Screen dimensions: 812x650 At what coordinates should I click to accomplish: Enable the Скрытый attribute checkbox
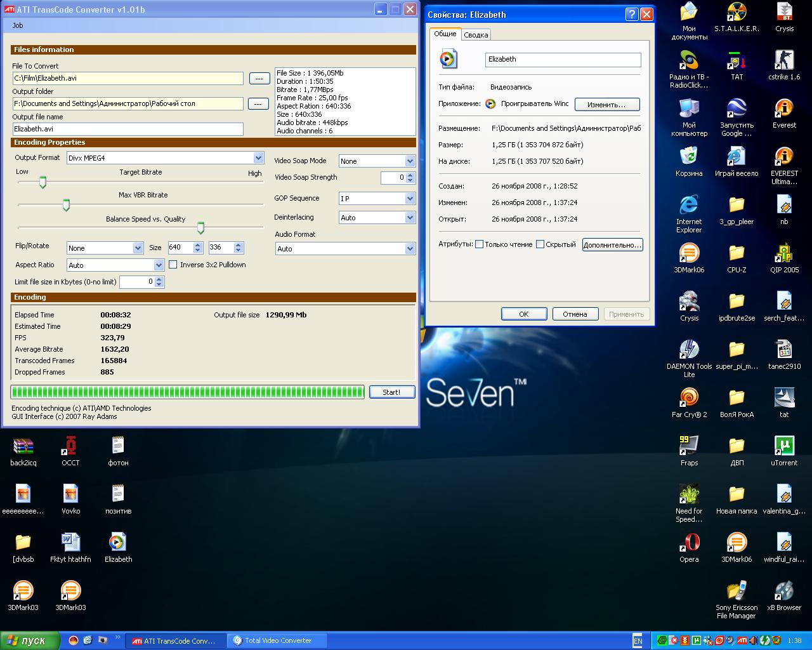[540, 244]
